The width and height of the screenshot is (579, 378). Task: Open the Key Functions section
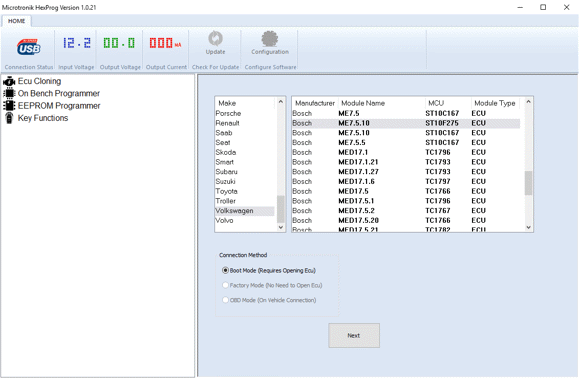(43, 118)
